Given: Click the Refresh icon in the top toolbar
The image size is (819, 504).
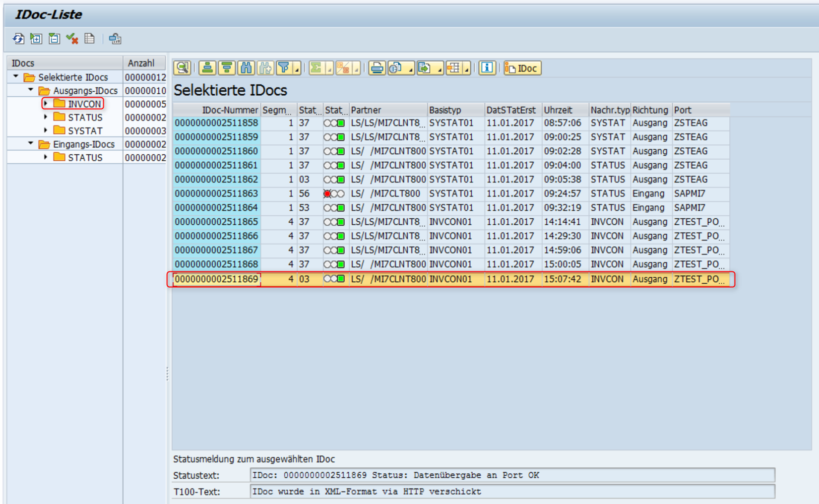Looking at the screenshot, I should click(18, 39).
